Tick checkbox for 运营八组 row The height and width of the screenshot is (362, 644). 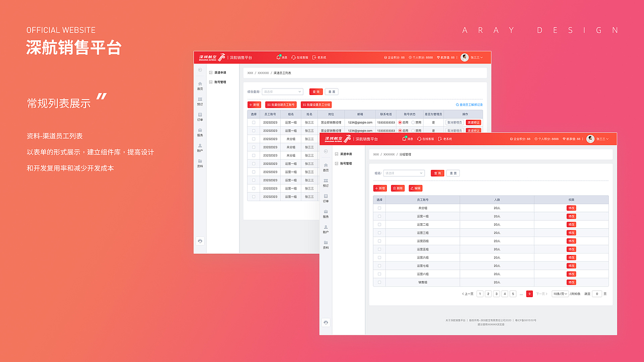point(379,274)
